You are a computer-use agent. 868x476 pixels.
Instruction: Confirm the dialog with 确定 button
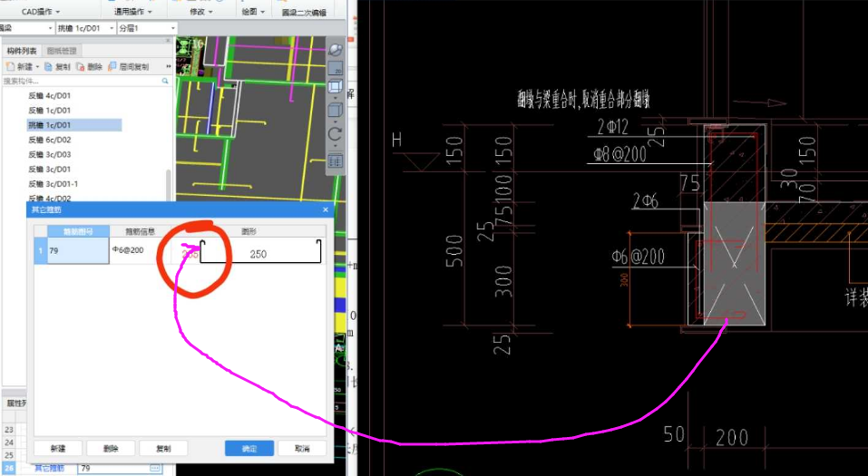coord(249,448)
